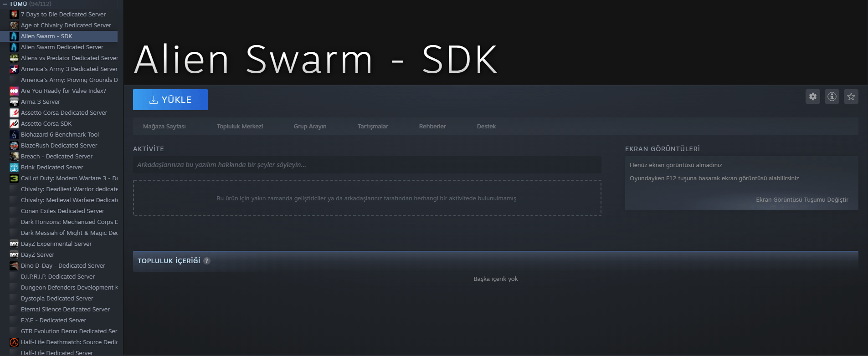This screenshot has height=356, width=868.
Task: Show info panel via the information icon
Action: [832, 97]
